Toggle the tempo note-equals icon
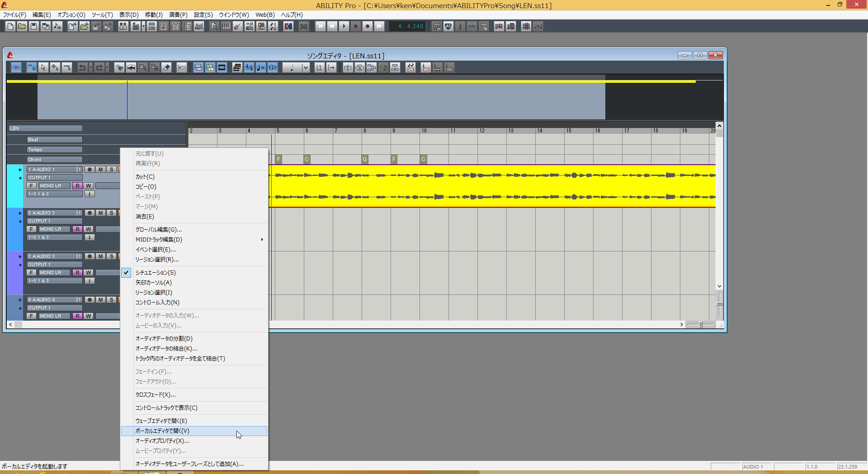 tap(260, 67)
